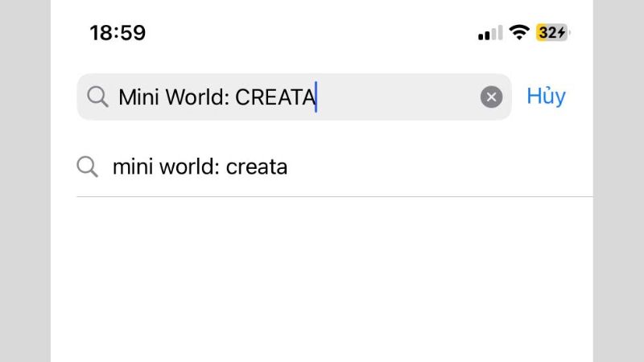This screenshot has width=644, height=362.
Task: Tap the Wi-Fi status icon
Action: click(x=519, y=33)
